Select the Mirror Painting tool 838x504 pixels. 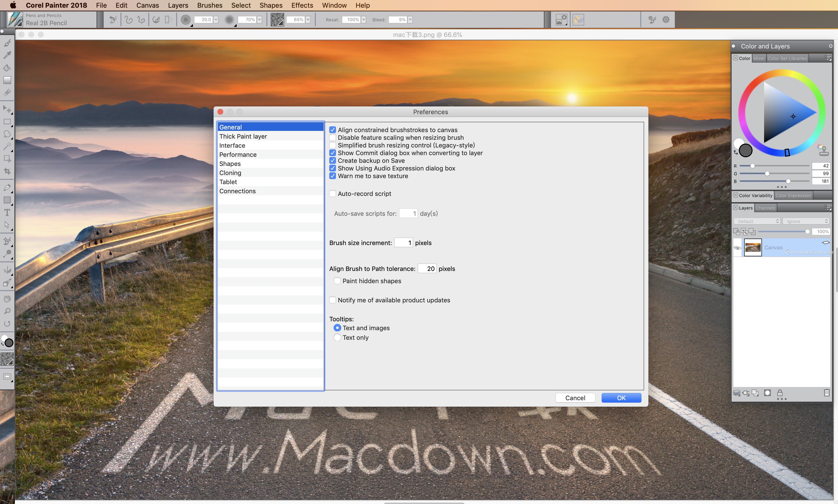tap(7, 270)
